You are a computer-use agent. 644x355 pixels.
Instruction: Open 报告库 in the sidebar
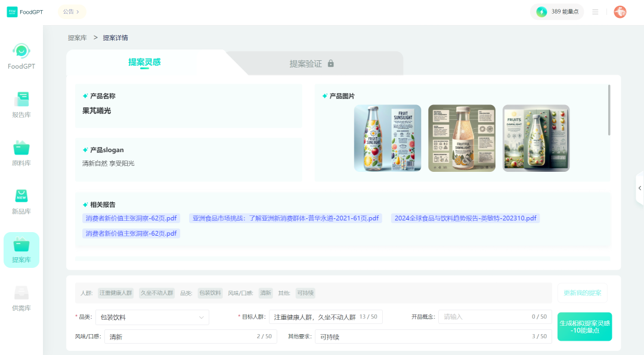coord(21,100)
